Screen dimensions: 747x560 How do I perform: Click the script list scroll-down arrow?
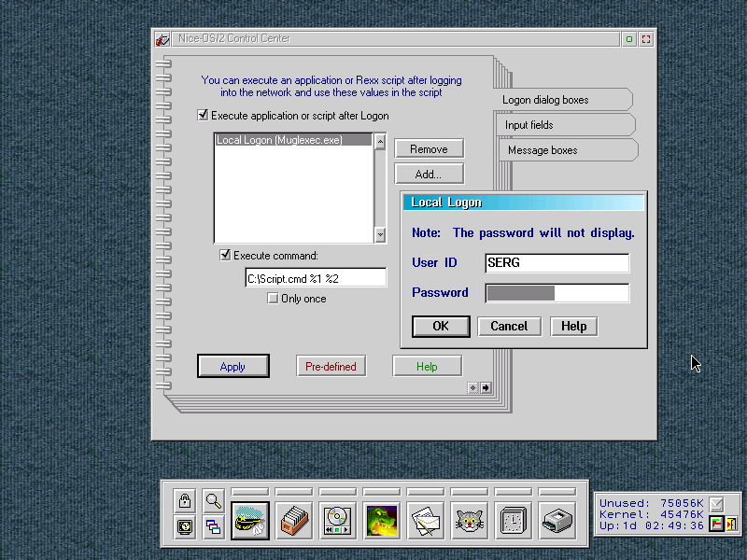coord(380,234)
